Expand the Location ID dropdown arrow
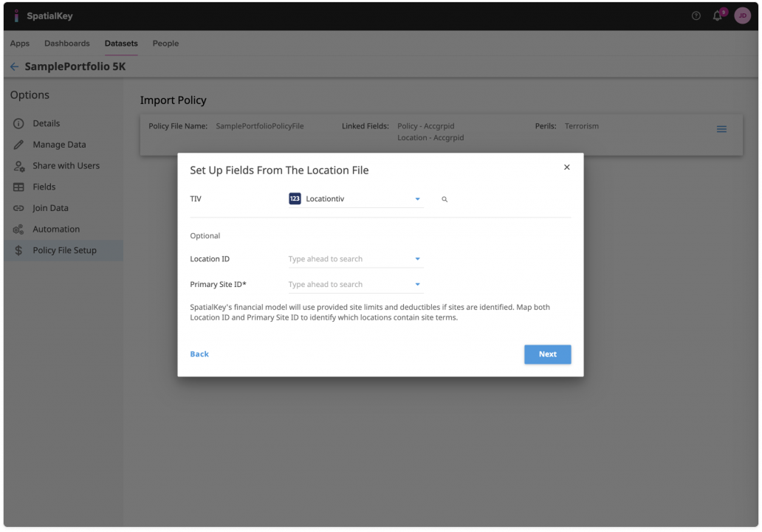 click(417, 259)
